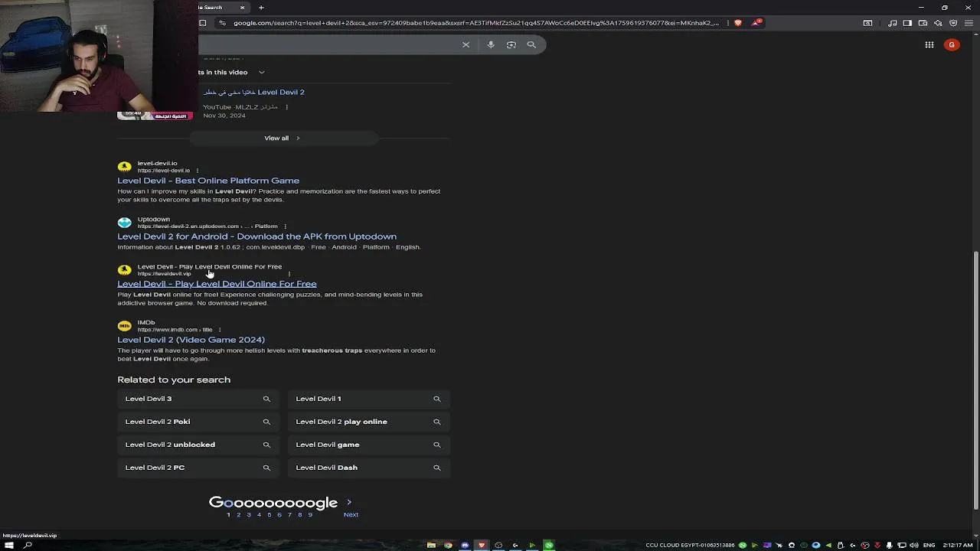980x551 pixels.
Task: Click the picture-in-picture icon in toolbar
Action: click(867, 23)
